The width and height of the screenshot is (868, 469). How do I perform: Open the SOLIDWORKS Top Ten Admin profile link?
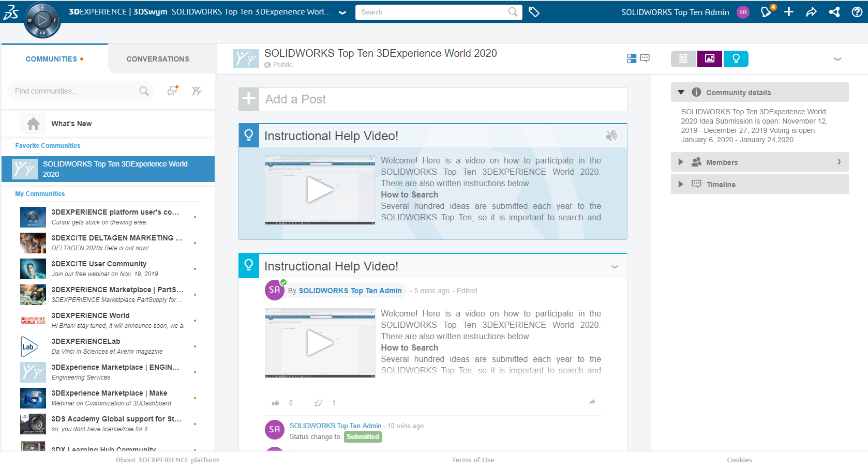(x=350, y=291)
